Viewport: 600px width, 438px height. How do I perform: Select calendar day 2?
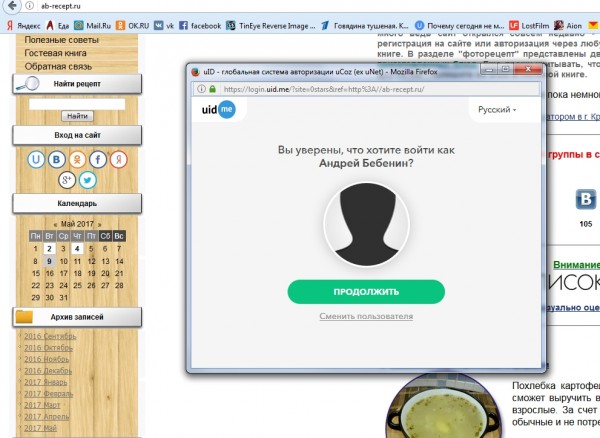(49, 249)
